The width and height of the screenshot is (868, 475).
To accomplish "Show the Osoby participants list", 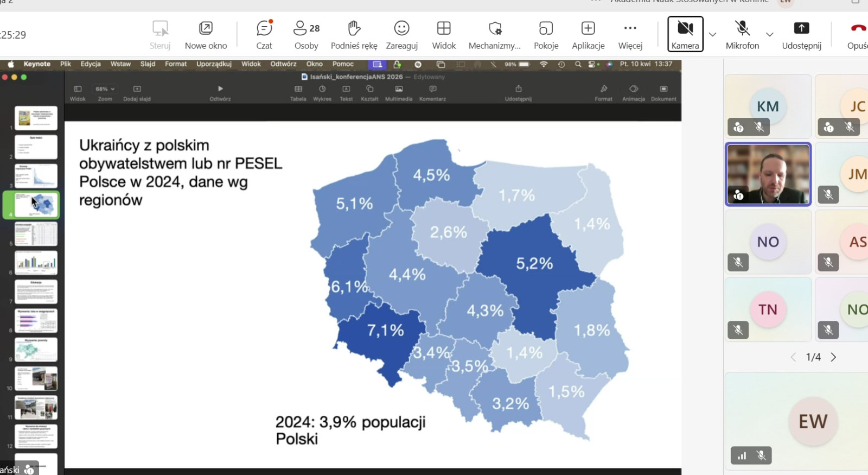I will [x=306, y=34].
